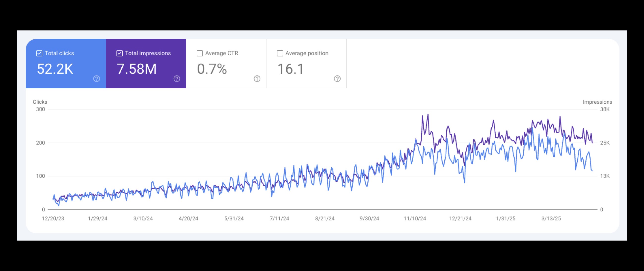Click the Clicks axis title on chart

40,102
